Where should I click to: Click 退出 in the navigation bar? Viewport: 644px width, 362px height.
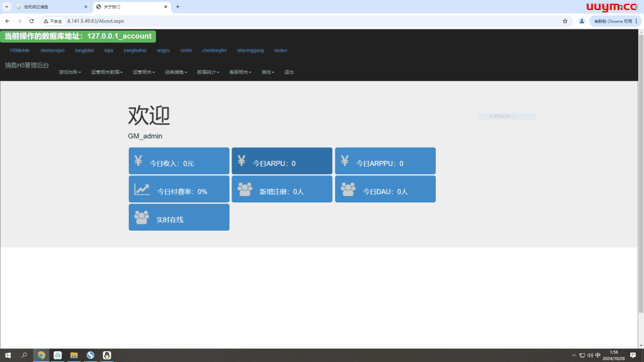[289, 72]
